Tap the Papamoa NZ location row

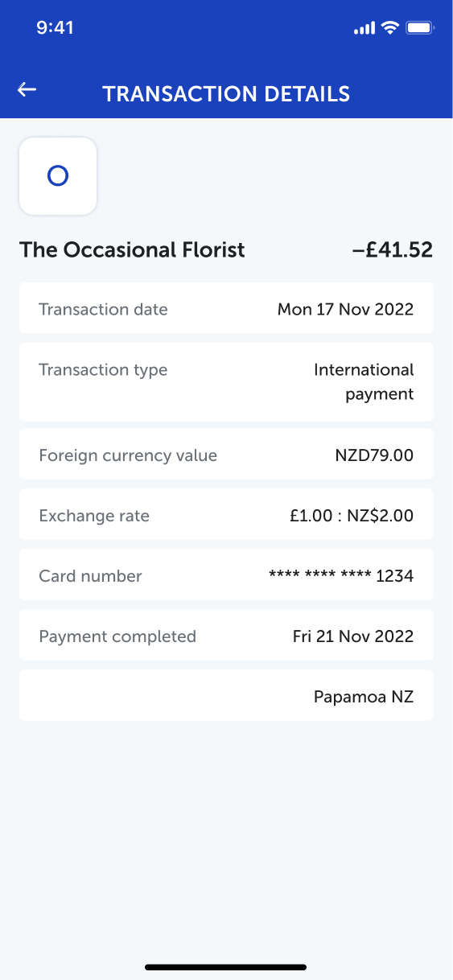tap(226, 695)
